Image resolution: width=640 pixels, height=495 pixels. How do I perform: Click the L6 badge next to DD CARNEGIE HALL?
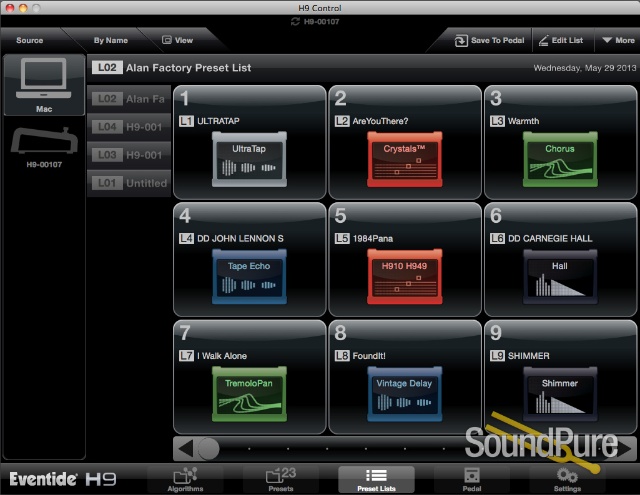pos(497,238)
